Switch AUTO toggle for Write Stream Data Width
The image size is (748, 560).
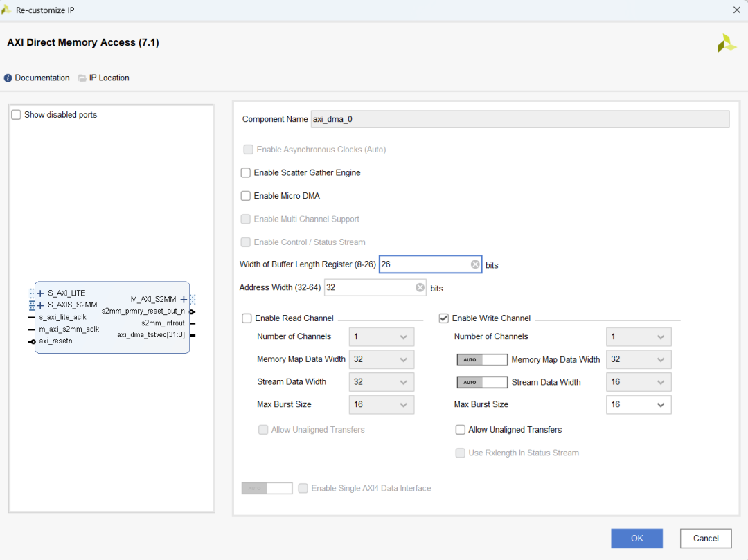tap(482, 382)
